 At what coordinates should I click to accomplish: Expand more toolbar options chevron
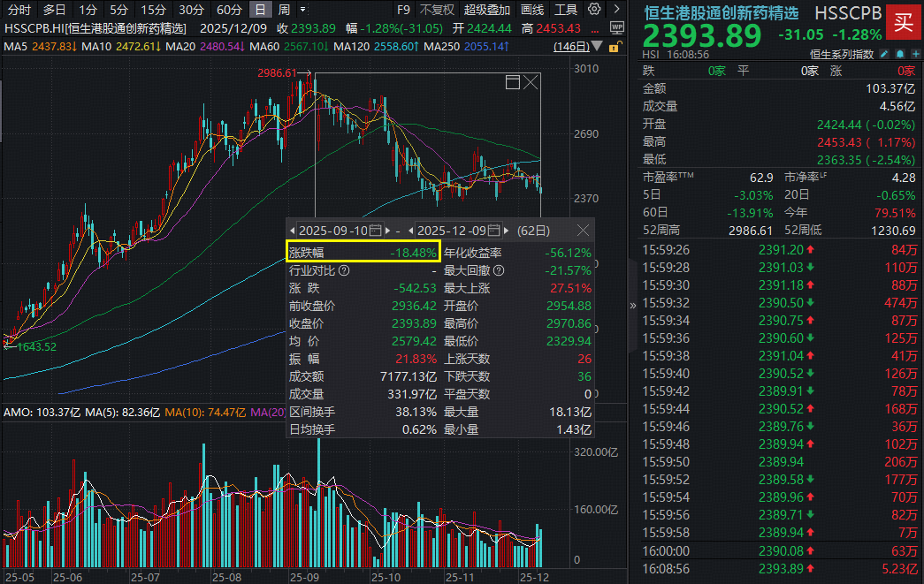pyautogui.click(x=615, y=10)
